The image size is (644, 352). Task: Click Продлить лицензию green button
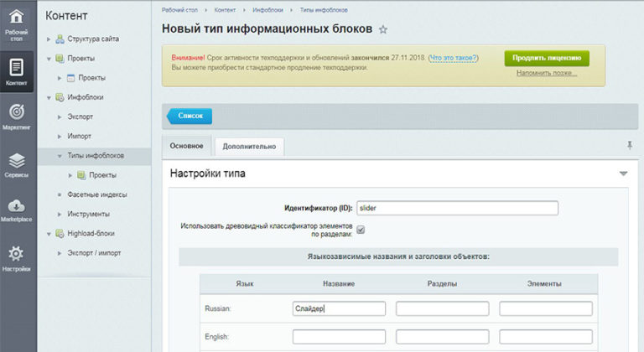coord(547,58)
